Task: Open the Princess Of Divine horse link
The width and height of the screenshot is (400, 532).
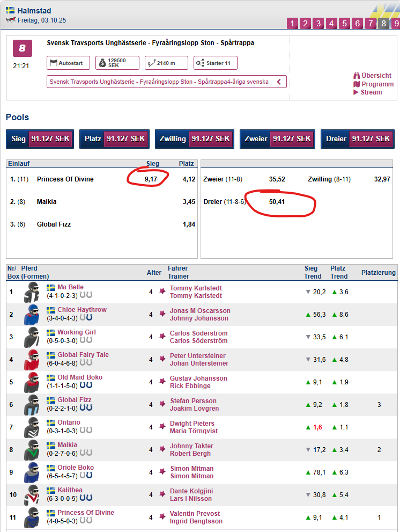Action: [86, 513]
